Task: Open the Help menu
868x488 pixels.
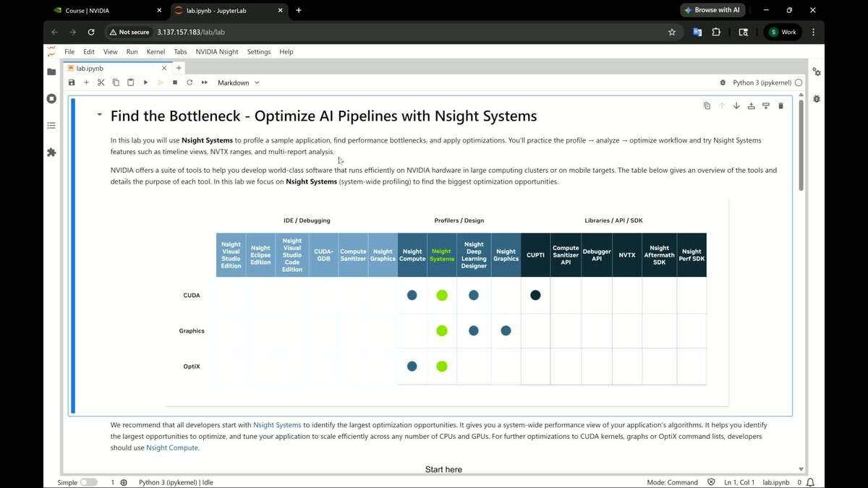Action: tap(286, 52)
